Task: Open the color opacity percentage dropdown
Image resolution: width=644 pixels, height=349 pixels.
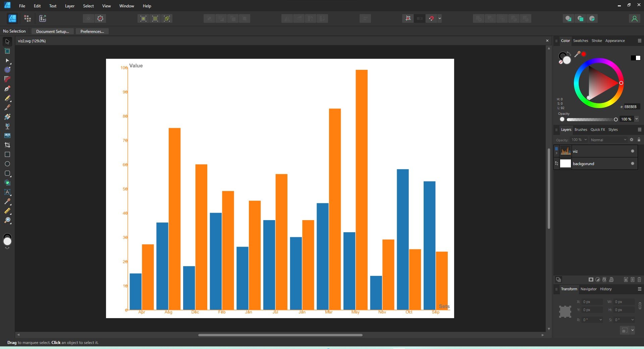Action: point(637,119)
